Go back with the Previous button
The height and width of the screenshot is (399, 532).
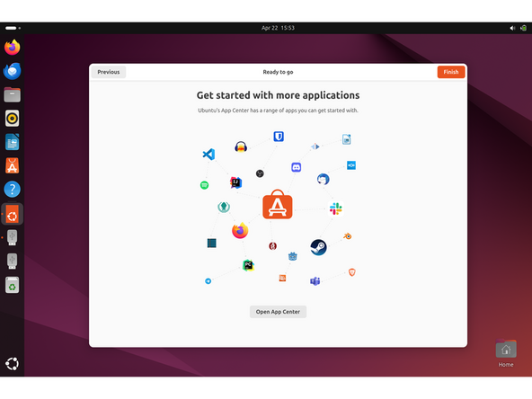coord(109,72)
